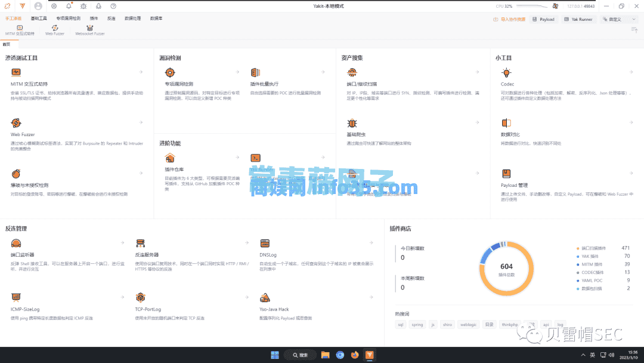Open the 专项漏洞检测 menu
This screenshot has height=363, width=644.
68,19
